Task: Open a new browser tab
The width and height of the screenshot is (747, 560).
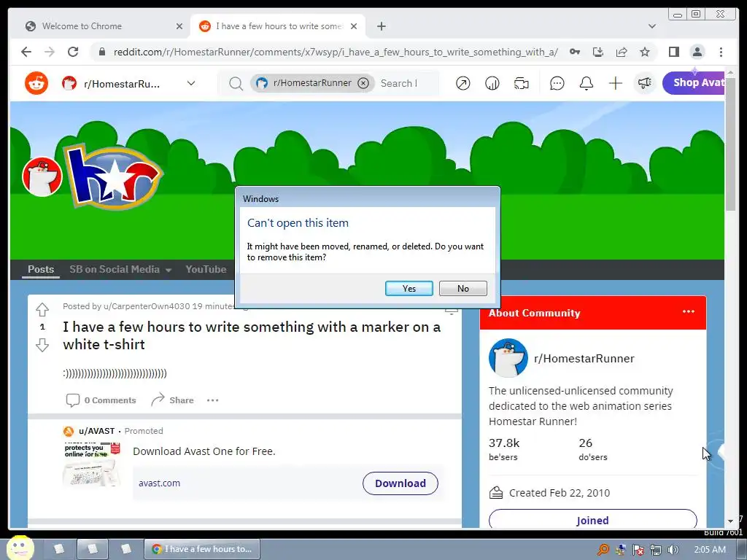Action: click(x=381, y=26)
